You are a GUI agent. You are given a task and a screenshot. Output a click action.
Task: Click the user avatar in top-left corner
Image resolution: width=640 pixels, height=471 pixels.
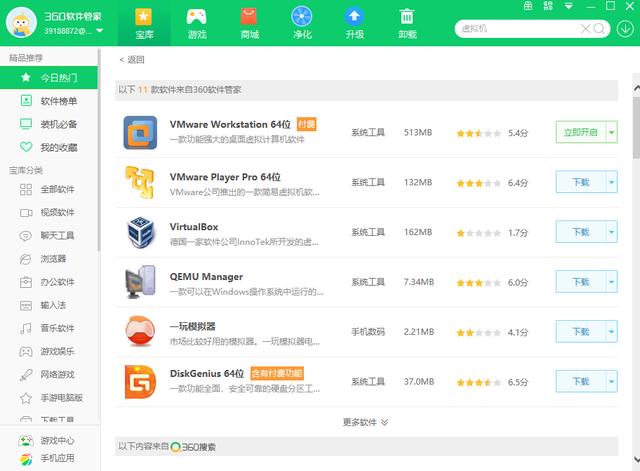[21, 23]
